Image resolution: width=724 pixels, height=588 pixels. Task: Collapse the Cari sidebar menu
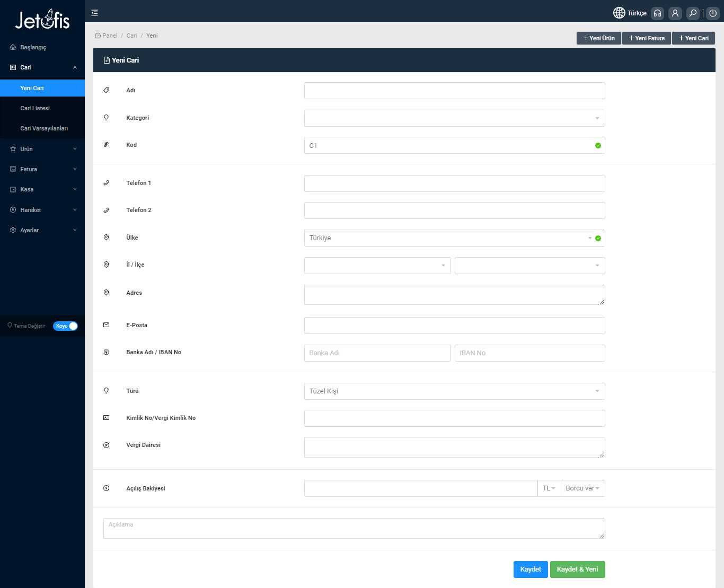42,67
